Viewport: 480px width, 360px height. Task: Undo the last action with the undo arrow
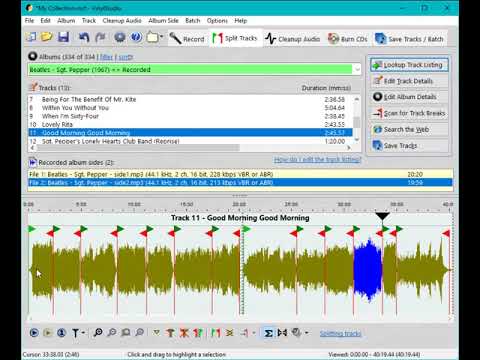click(x=84, y=37)
